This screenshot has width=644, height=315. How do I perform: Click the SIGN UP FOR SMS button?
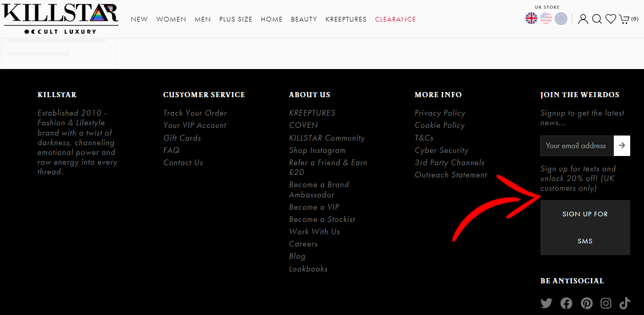585,228
